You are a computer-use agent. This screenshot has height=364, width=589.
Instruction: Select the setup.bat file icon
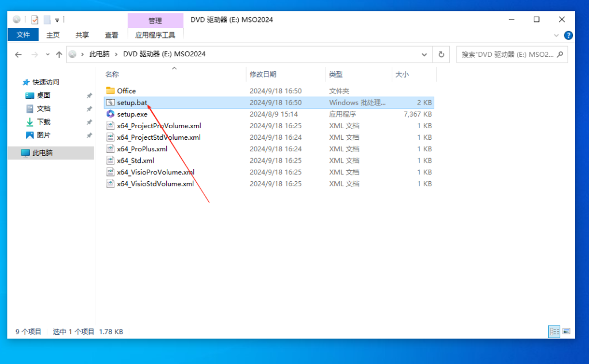(x=110, y=102)
